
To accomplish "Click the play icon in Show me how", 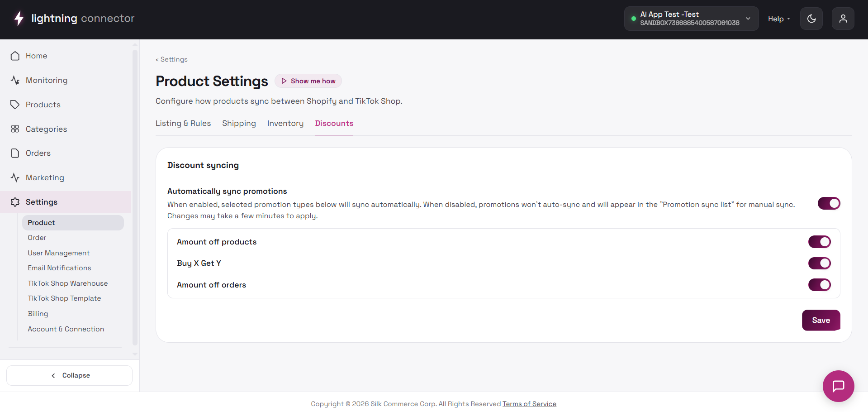I will (x=284, y=81).
